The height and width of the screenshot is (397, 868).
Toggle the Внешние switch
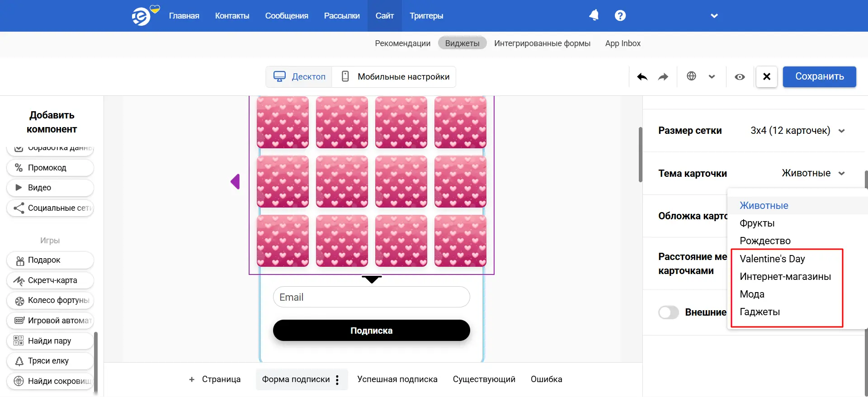(x=668, y=312)
